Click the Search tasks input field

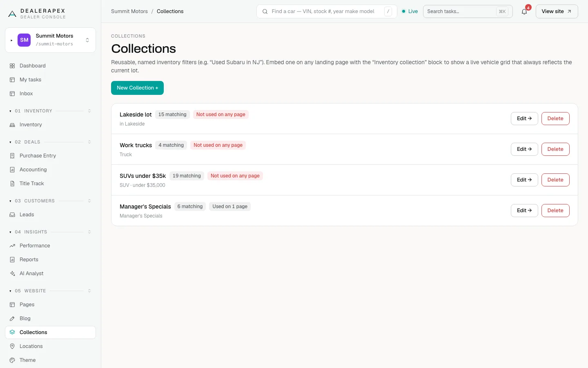pos(468,11)
